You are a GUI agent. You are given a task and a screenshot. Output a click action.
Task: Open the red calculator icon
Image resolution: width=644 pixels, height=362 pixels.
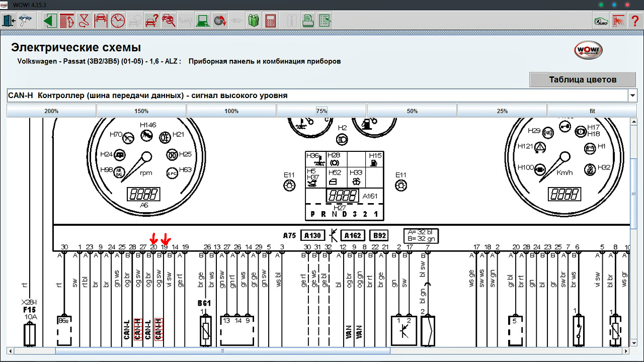[x=271, y=21]
